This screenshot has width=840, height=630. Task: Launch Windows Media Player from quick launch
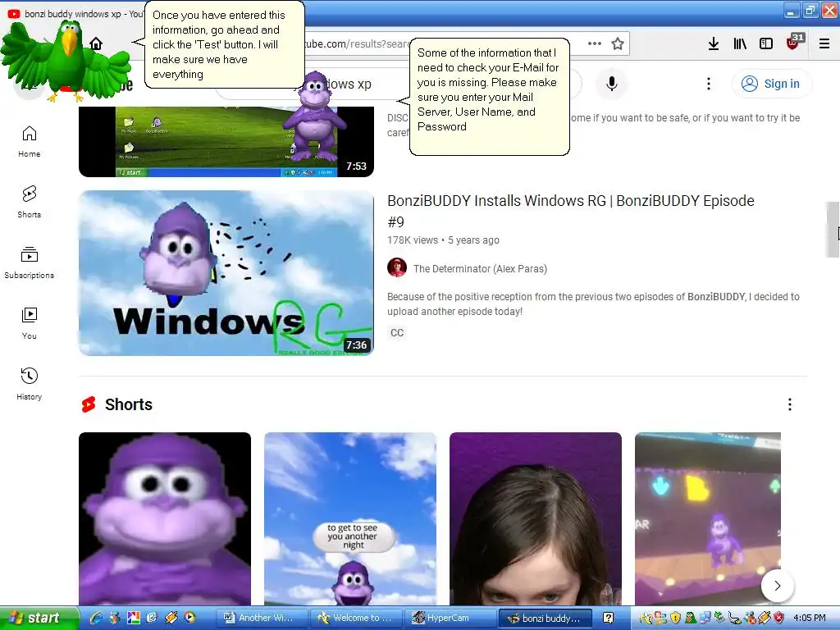point(189,618)
